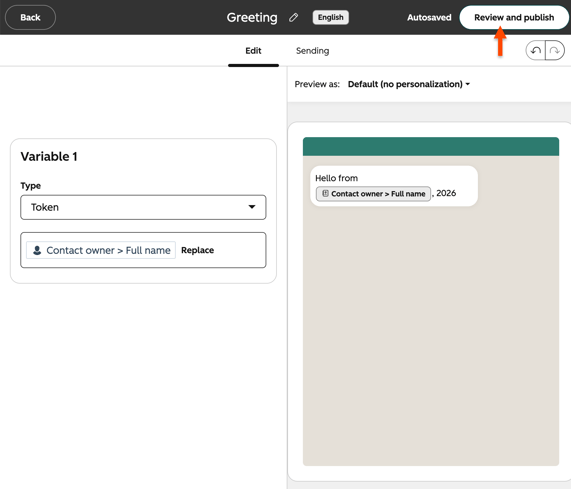Click the Back button
Viewport: 571px width, 489px height.
tap(30, 17)
